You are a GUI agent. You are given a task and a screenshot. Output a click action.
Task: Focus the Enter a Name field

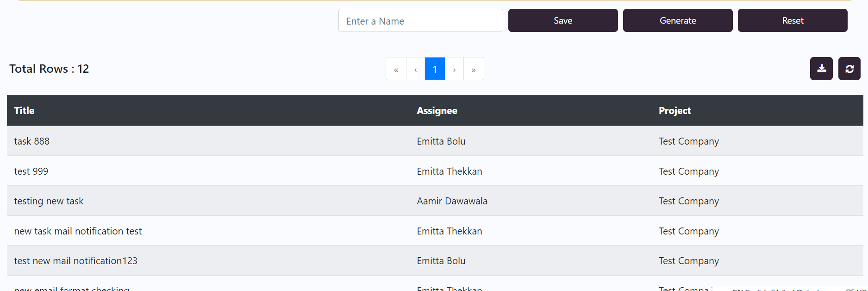(x=420, y=21)
